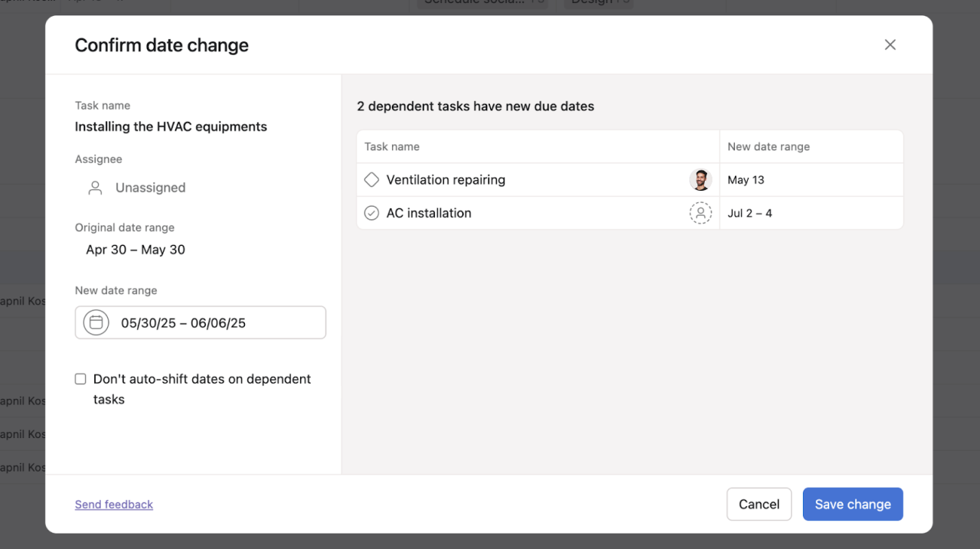The width and height of the screenshot is (980, 549).
Task: Click the 05/30/25 – 06/06/25 date input
Action: [x=184, y=322]
